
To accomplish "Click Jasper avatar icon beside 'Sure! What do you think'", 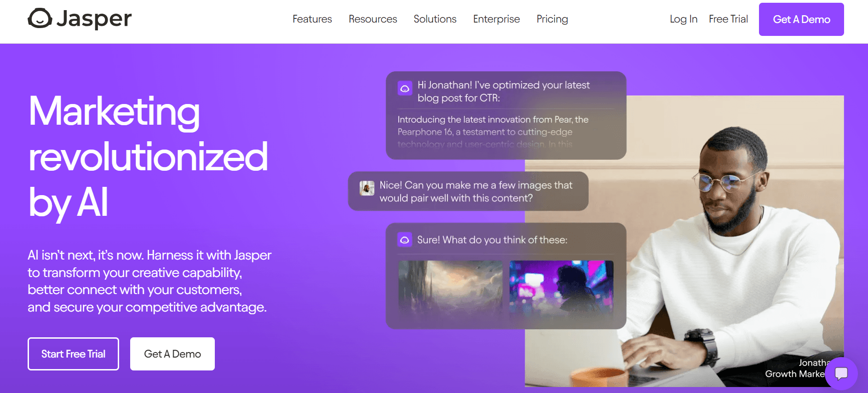I will pos(404,240).
